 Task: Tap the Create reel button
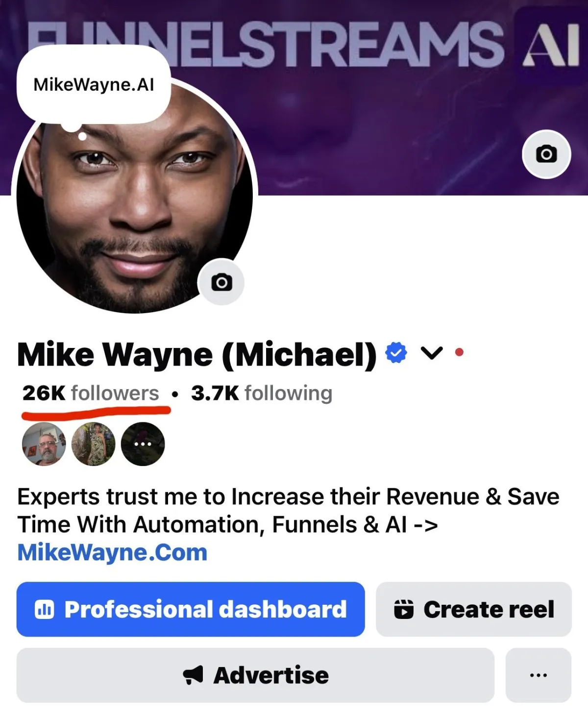pyautogui.click(x=474, y=609)
